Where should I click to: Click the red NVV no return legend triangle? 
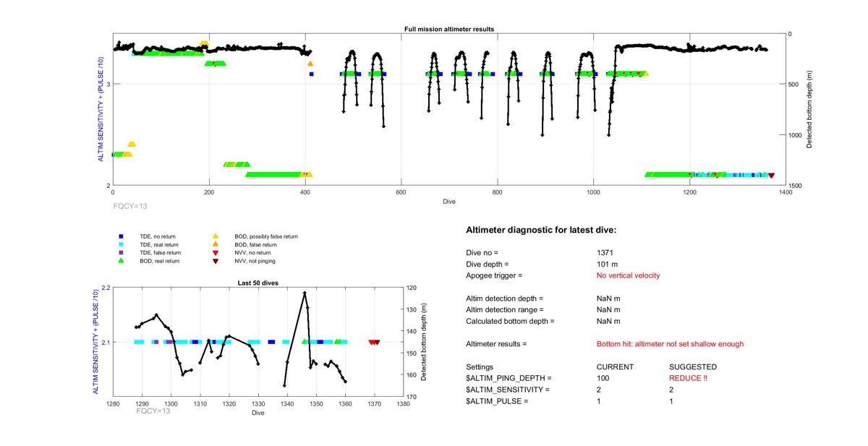215,253
